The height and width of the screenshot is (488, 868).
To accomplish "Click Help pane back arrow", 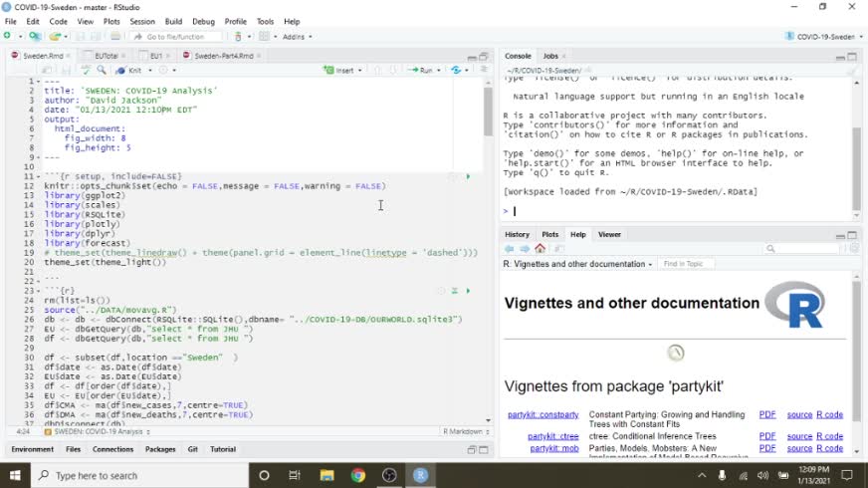I will point(510,249).
